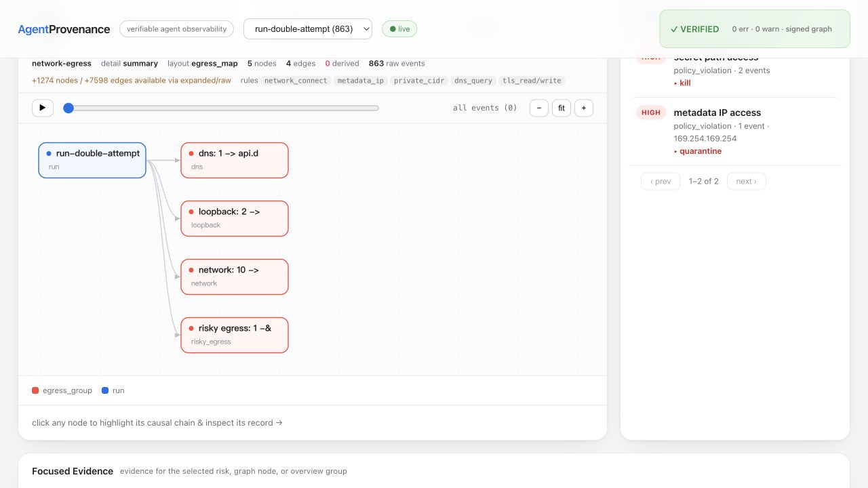Viewport: 868px width, 488px height.
Task: Select the run-double-attempt run node
Action: tap(92, 160)
